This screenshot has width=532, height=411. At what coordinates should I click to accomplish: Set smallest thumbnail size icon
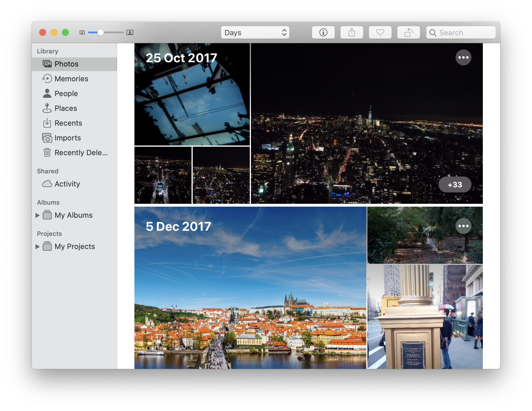[x=82, y=33]
